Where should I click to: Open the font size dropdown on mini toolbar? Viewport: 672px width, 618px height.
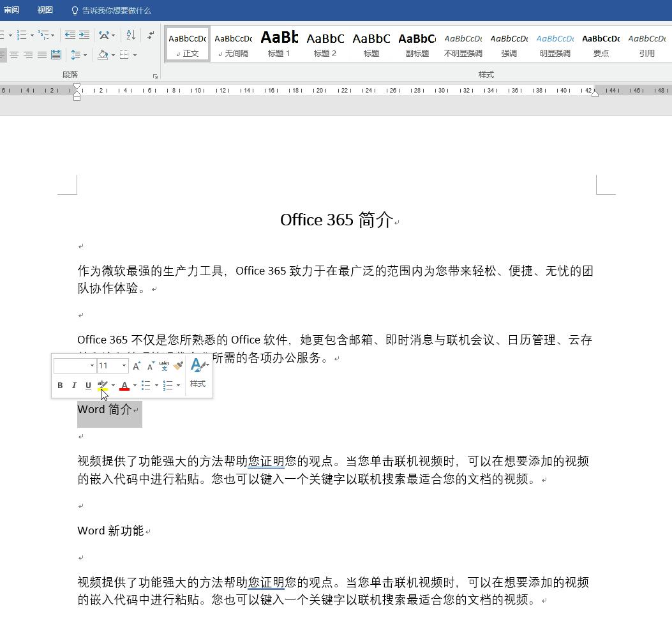(x=123, y=365)
